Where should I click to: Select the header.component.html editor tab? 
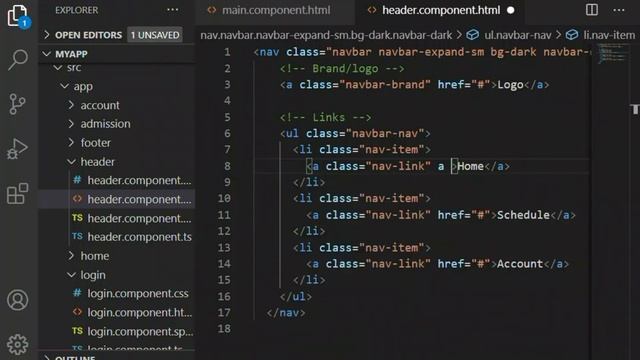pos(440,10)
